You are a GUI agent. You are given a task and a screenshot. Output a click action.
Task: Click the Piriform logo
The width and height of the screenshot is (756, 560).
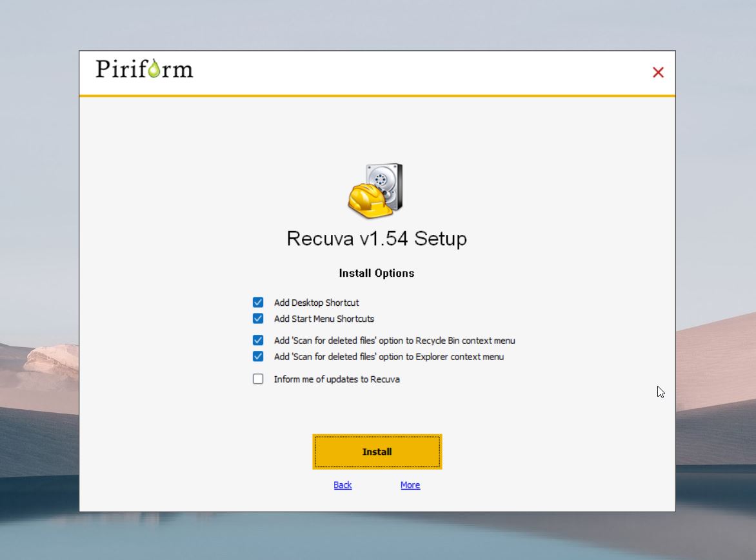tap(144, 69)
